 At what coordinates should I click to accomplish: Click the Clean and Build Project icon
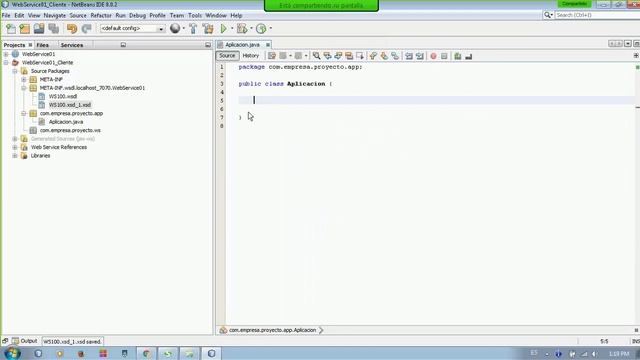click(x=208, y=29)
